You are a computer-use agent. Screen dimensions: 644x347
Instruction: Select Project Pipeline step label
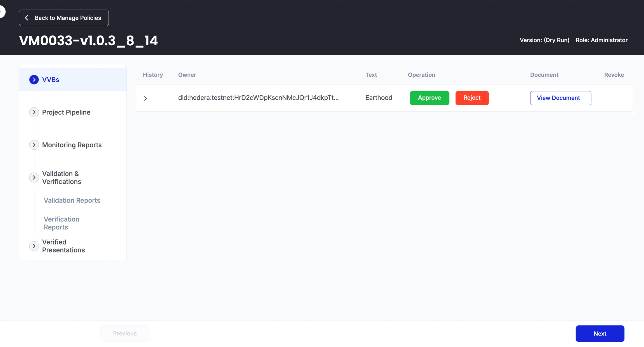[x=66, y=112]
